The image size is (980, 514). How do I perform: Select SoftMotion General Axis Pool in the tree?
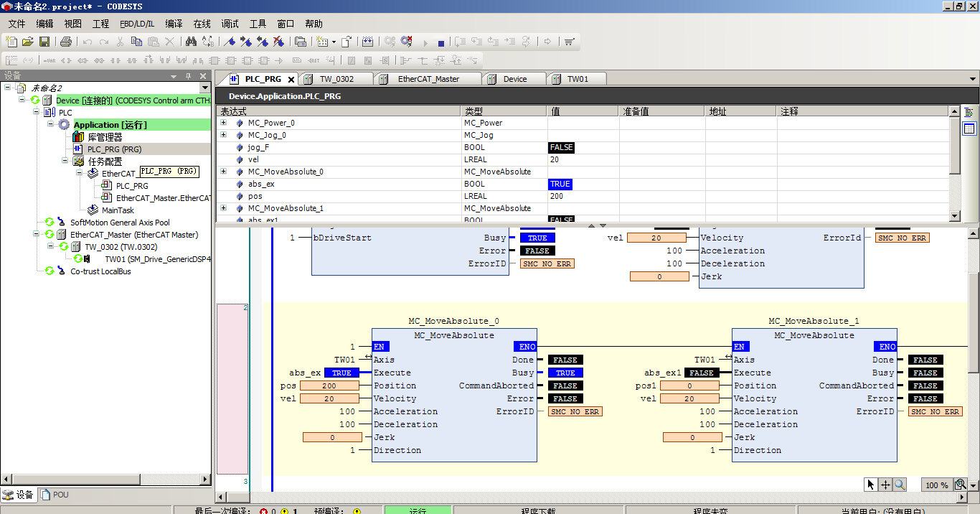click(x=120, y=223)
